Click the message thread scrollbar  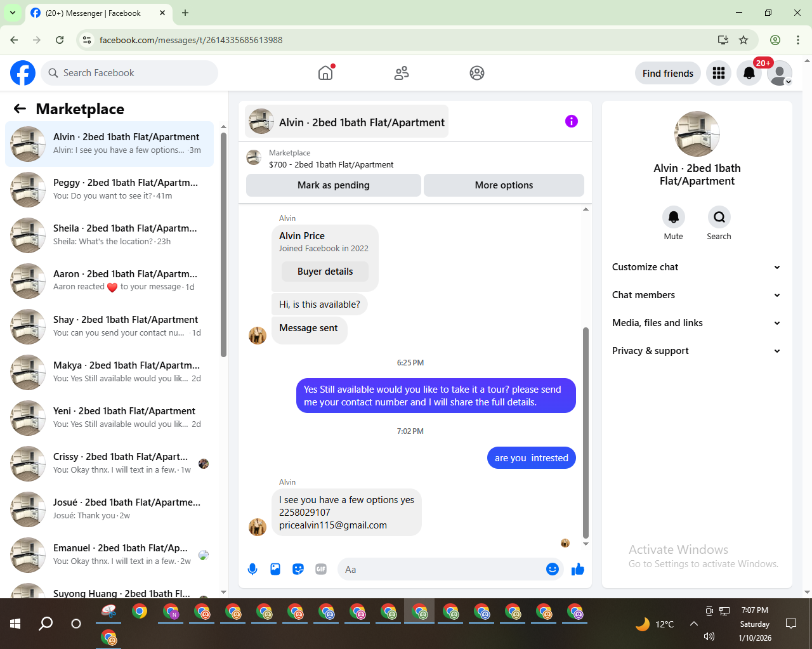[x=586, y=433]
